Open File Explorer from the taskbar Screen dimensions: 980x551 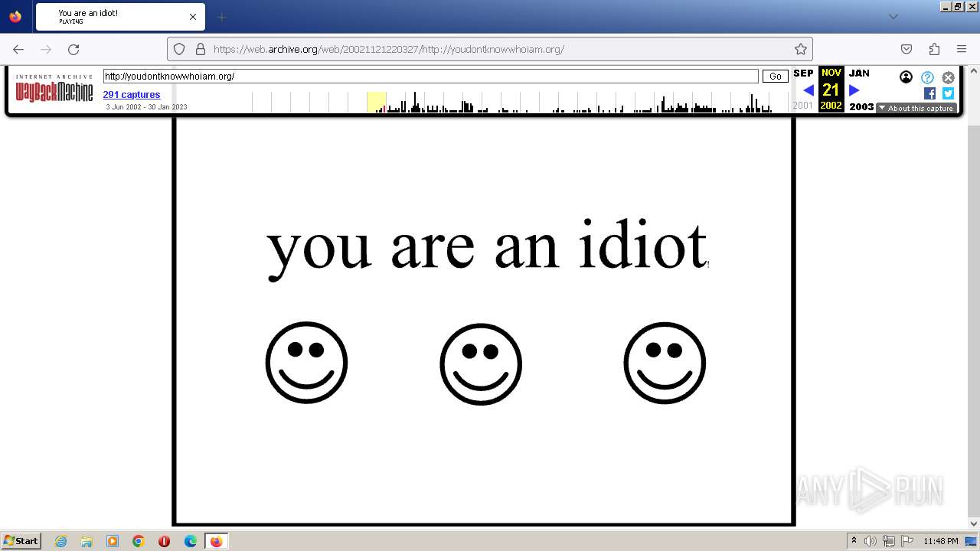[x=87, y=541]
